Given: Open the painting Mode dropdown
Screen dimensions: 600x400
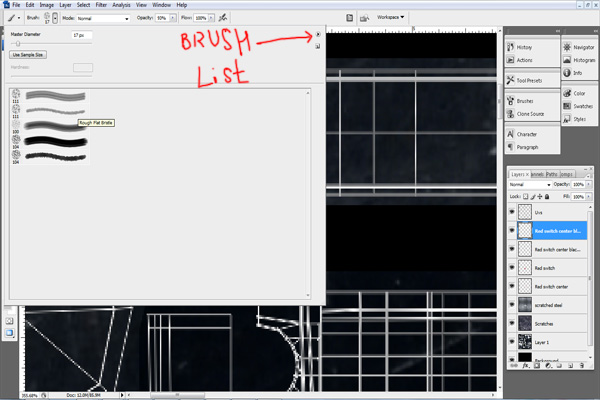Looking at the screenshot, I should click(x=103, y=18).
